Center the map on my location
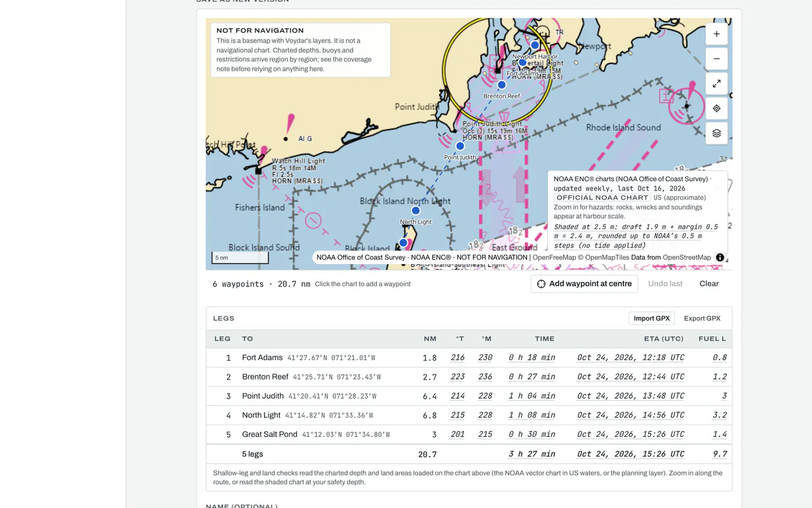 (716, 109)
